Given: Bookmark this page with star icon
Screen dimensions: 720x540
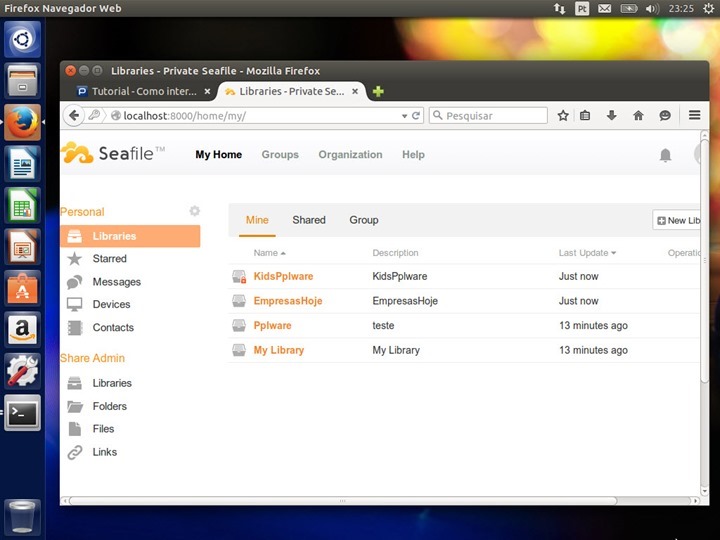Looking at the screenshot, I should 563,115.
